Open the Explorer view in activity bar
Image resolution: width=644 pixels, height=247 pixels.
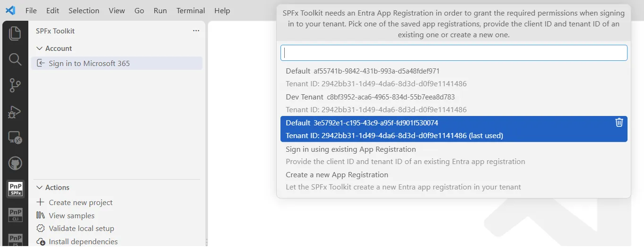pos(15,33)
